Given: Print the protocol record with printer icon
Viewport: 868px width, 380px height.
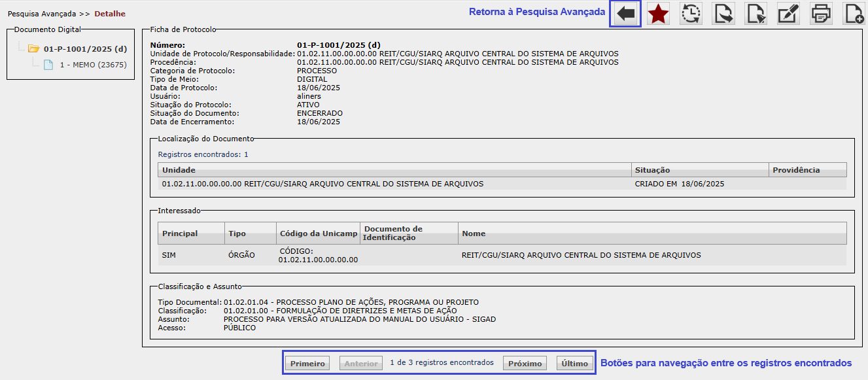Looking at the screenshot, I should [822, 14].
